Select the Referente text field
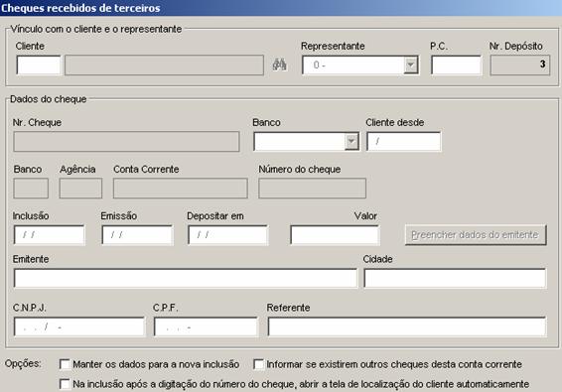 (x=407, y=327)
